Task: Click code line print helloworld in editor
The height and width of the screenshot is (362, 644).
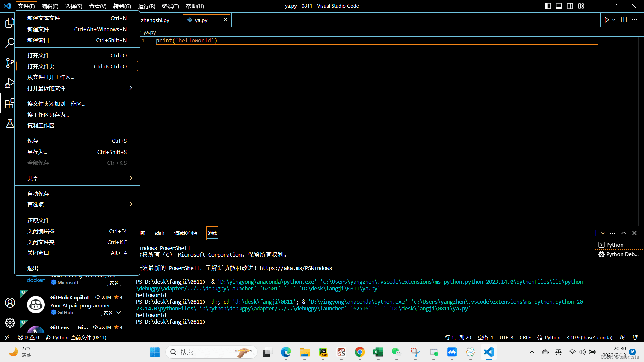Action: [186, 40]
